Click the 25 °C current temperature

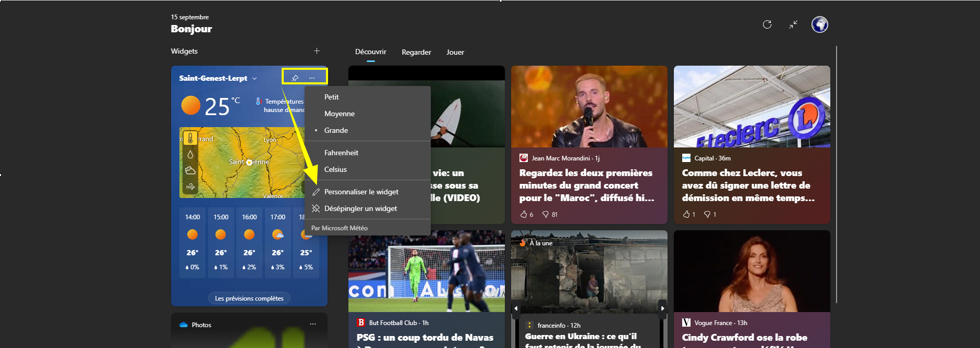click(x=222, y=106)
